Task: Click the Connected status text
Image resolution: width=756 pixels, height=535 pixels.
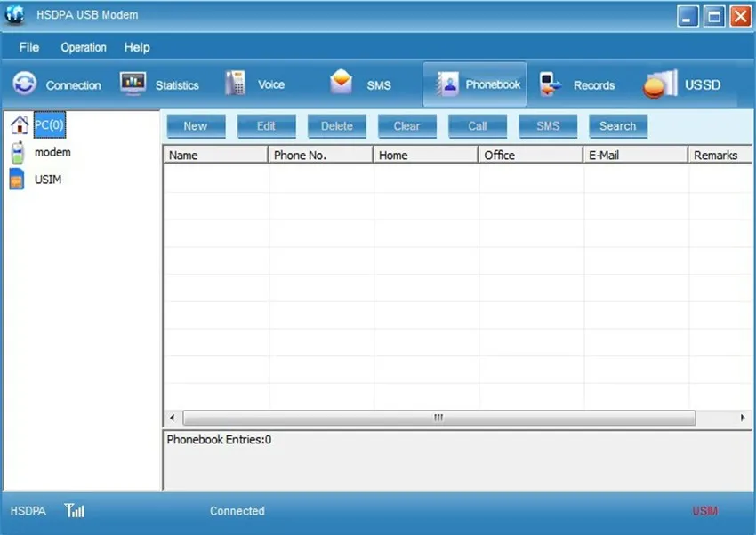Action: (237, 511)
